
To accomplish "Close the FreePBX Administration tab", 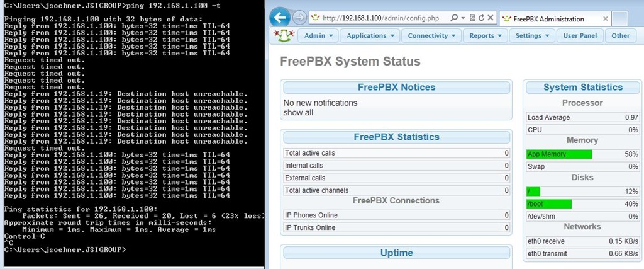I will (606, 19).
